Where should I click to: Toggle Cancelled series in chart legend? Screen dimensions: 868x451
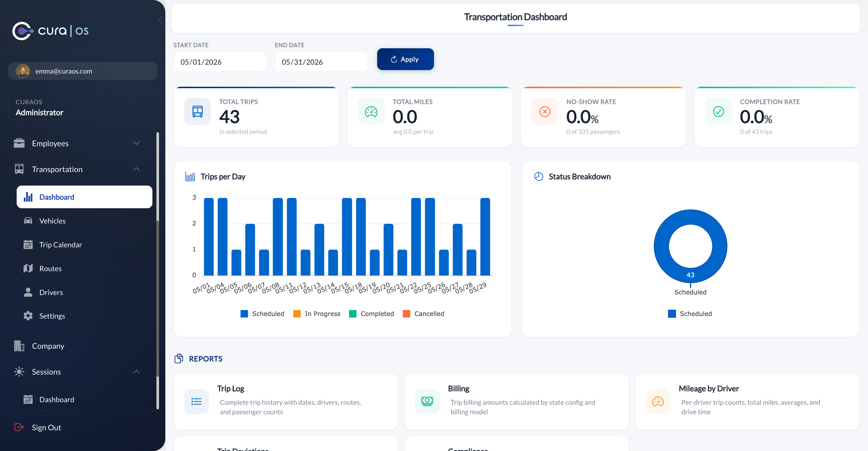pos(423,314)
